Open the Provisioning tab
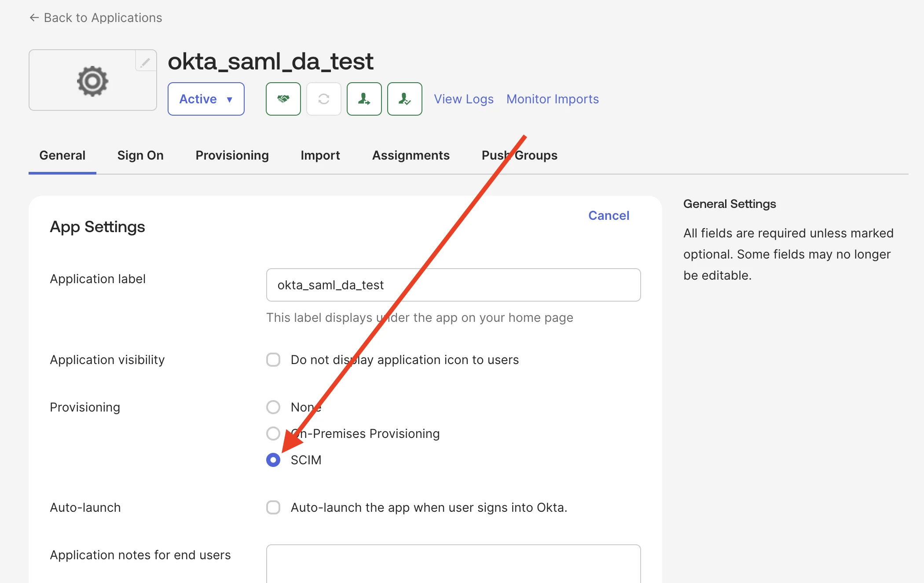This screenshot has width=924, height=583. [x=232, y=155]
